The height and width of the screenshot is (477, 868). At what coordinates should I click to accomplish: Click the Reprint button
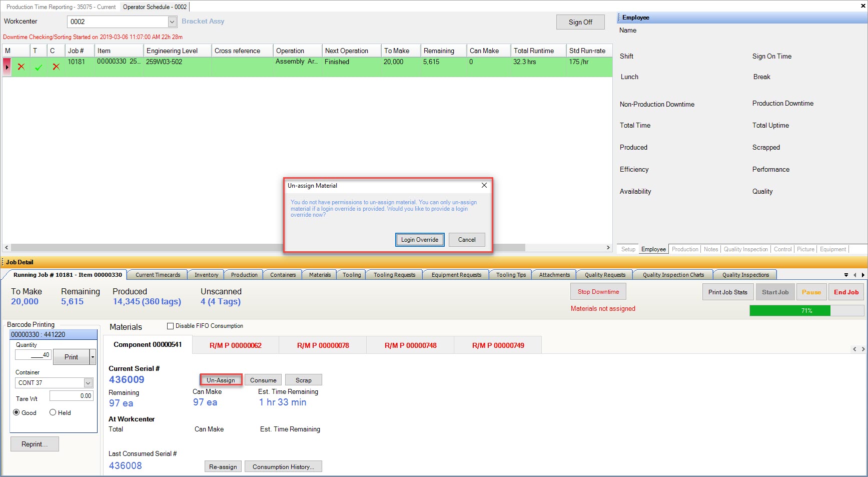(x=35, y=444)
